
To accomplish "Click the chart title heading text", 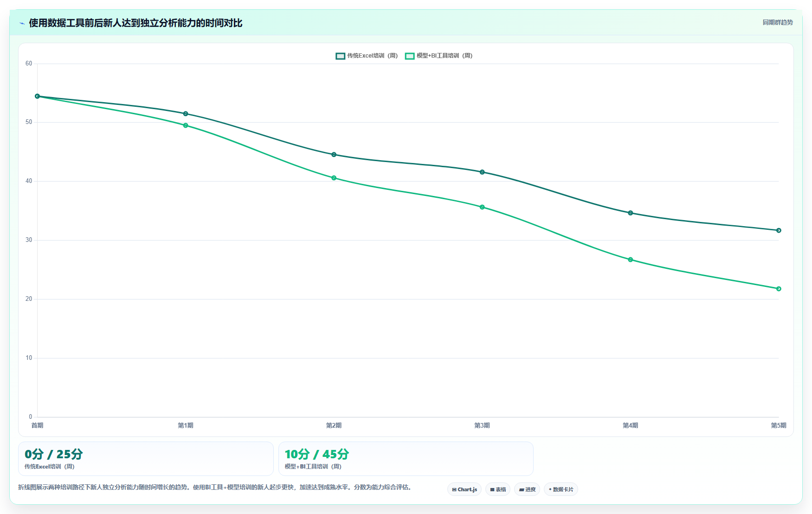I will pyautogui.click(x=135, y=23).
